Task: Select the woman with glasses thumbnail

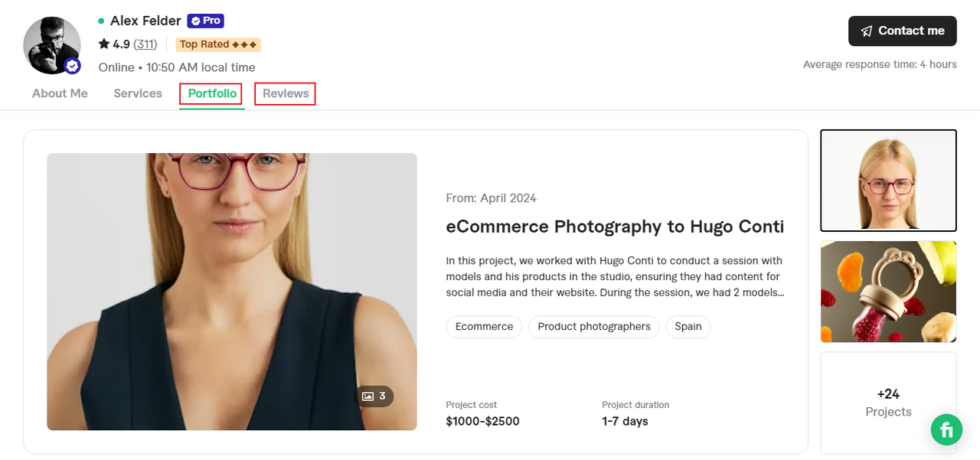Action: [888, 181]
